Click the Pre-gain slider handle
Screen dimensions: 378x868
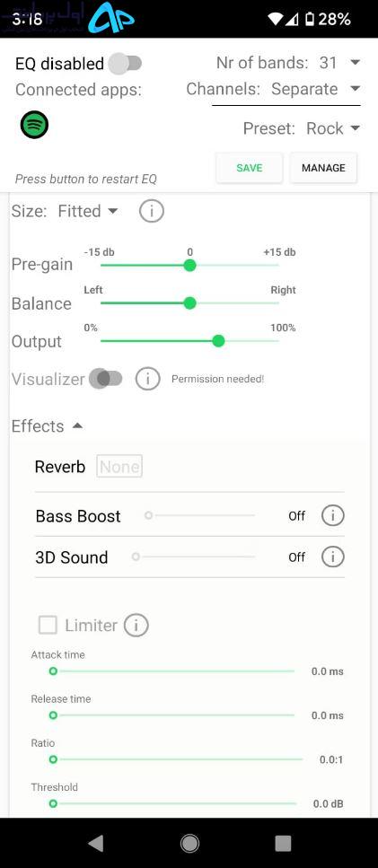pos(189,266)
